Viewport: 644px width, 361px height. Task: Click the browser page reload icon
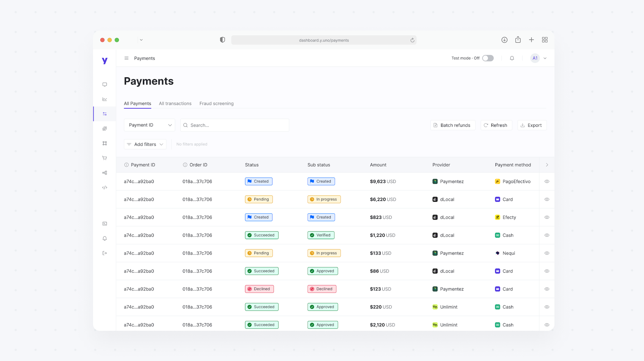point(412,40)
